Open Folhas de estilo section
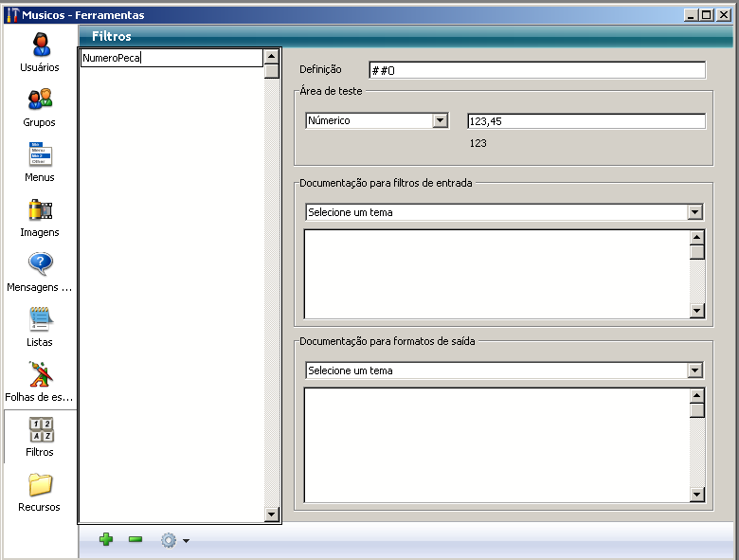 pyautogui.click(x=40, y=374)
